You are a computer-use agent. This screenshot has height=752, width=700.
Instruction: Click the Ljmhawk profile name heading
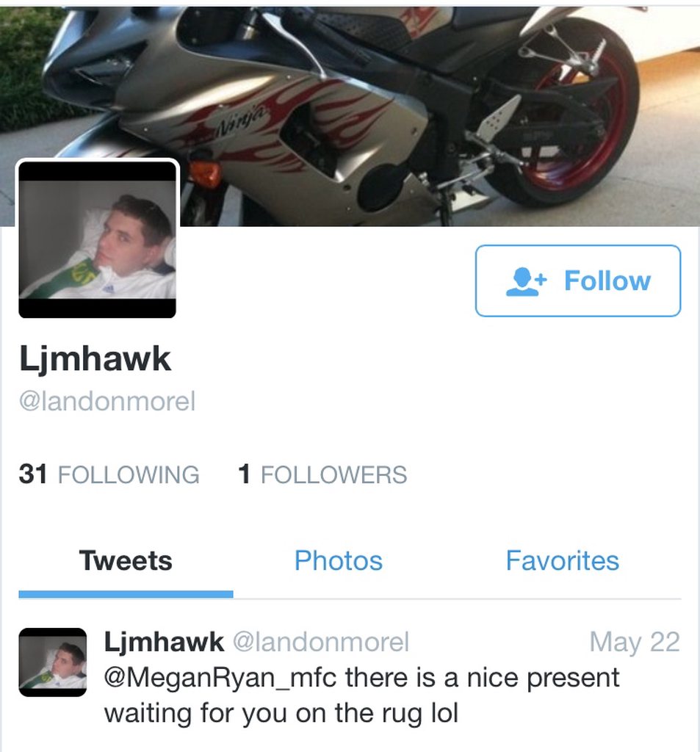pyautogui.click(x=95, y=358)
